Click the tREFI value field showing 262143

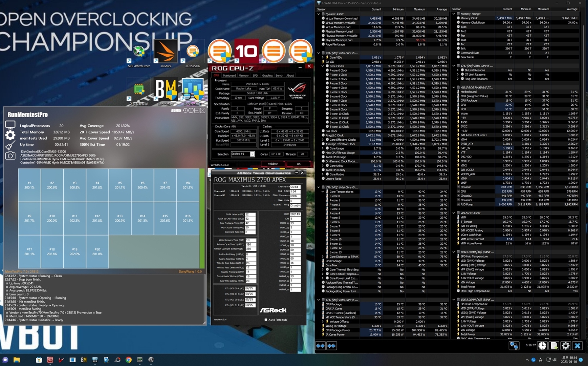pos(295,214)
